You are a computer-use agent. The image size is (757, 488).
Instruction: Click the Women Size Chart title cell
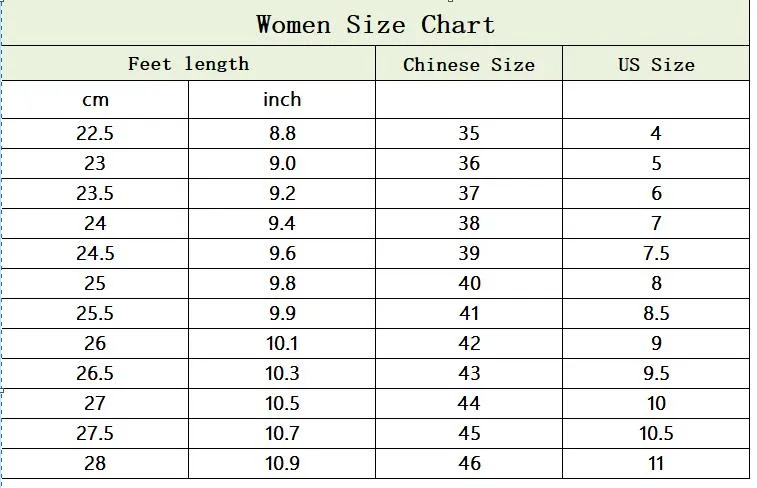click(x=376, y=23)
